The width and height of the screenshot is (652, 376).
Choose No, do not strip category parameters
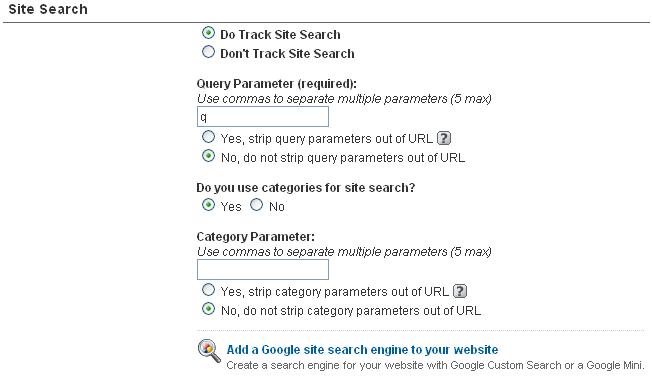click(x=208, y=309)
